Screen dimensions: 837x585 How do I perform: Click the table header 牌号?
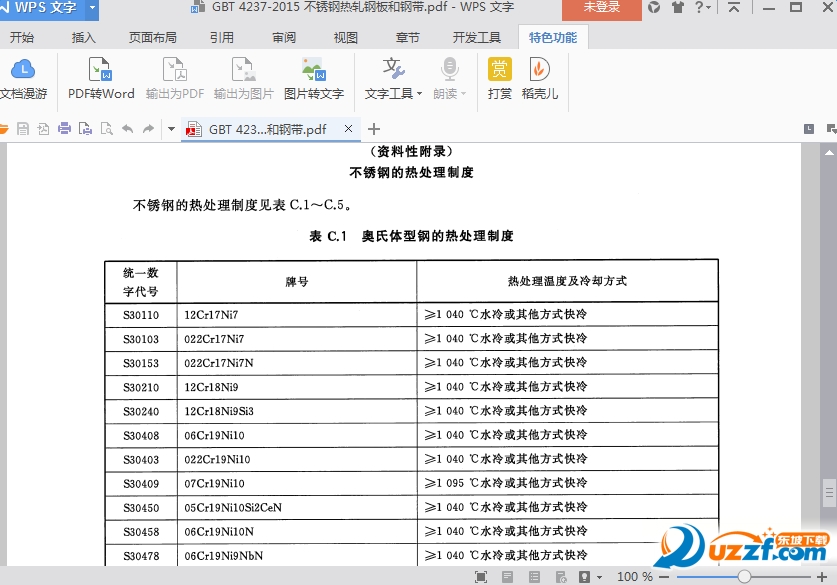(297, 281)
